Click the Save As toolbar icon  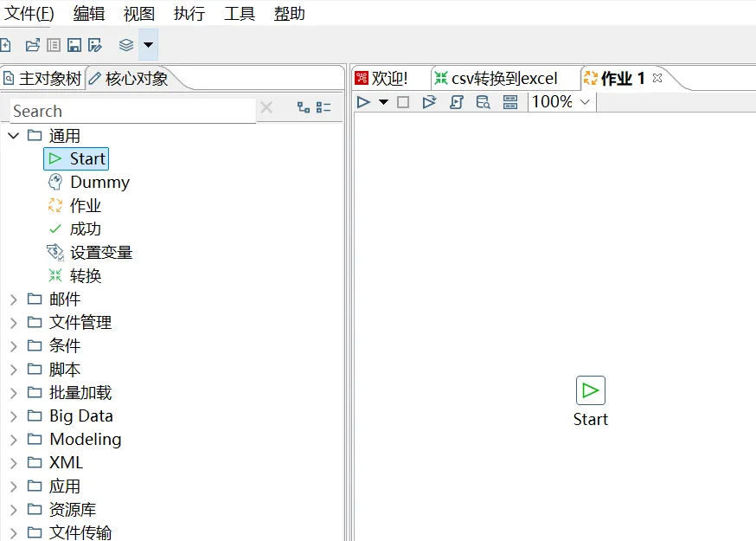(95, 45)
